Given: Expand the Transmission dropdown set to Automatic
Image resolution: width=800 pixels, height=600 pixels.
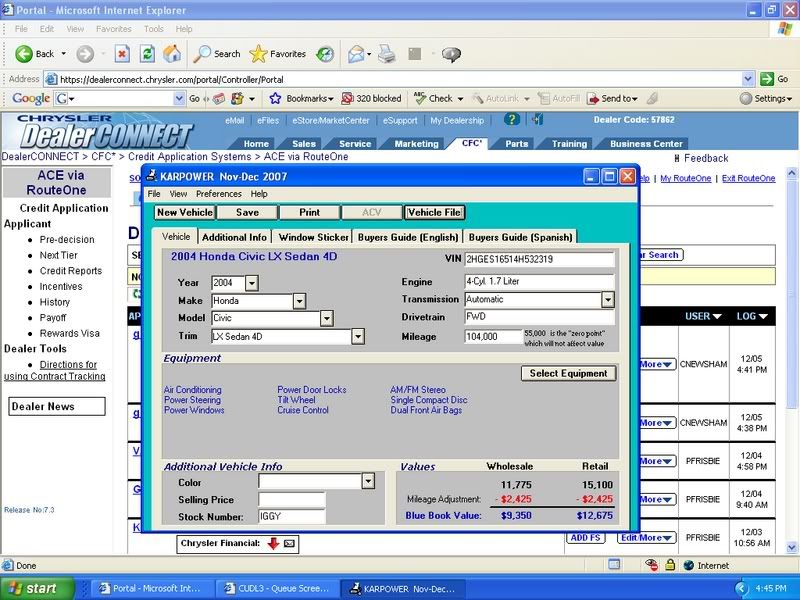Looking at the screenshot, I should tap(607, 300).
